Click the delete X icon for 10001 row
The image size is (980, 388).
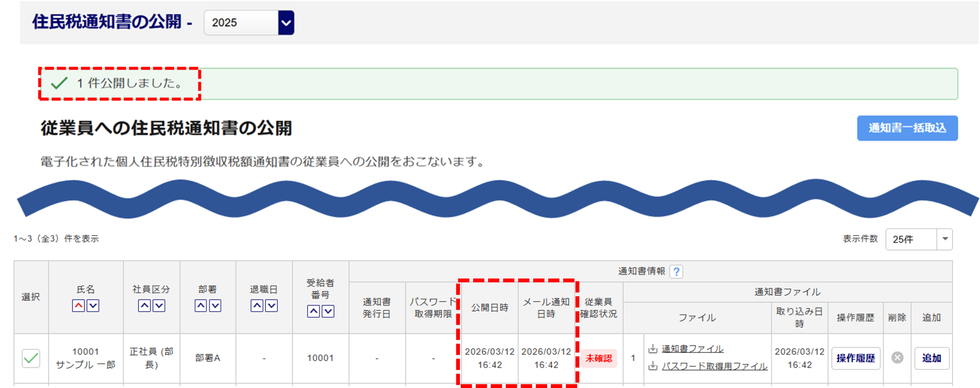coord(897,358)
